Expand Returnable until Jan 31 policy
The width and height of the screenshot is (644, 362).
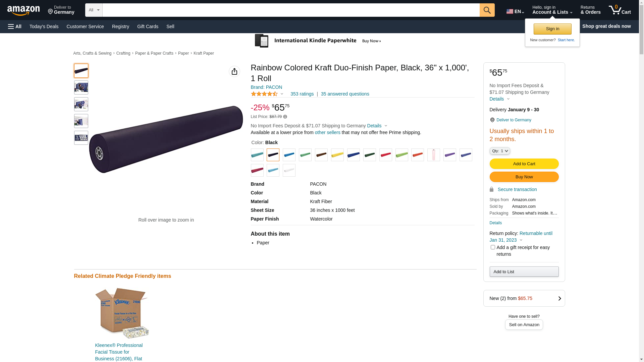coord(521,240)
